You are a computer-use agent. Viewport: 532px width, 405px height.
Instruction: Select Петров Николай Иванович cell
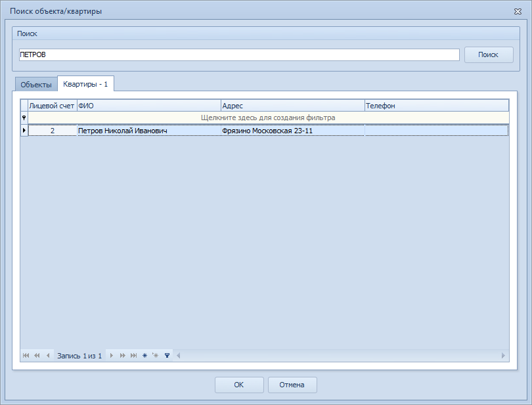click(x=149, y=131)
